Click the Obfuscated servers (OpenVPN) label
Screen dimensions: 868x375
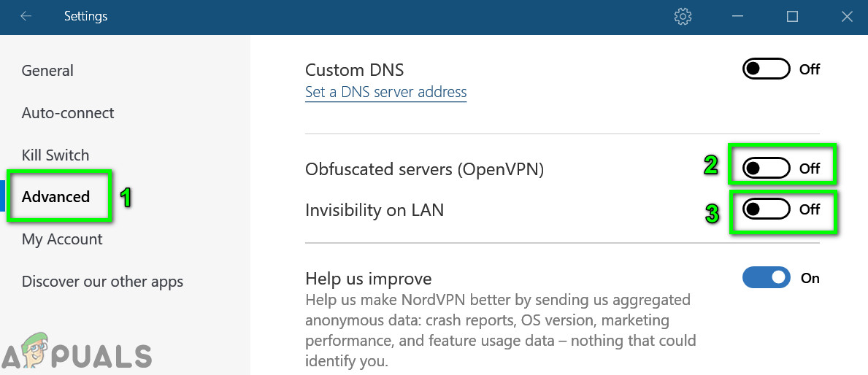[424, 169]
